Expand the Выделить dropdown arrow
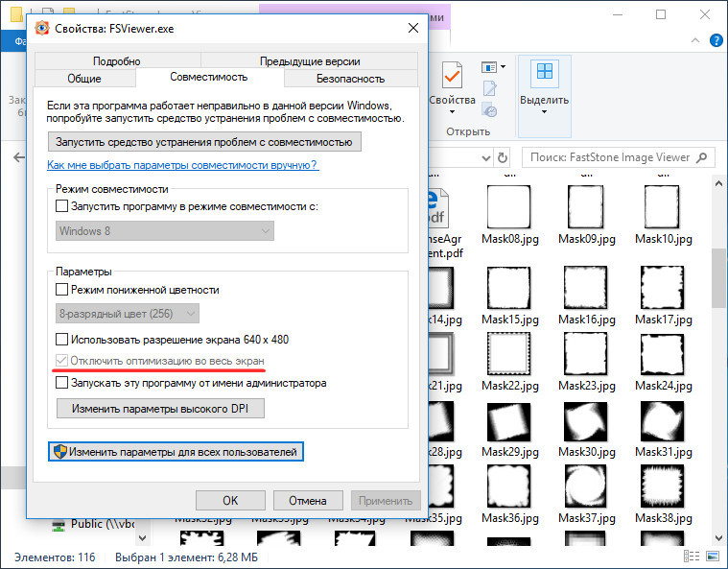Image resolution: width=728 pixels, height=569 pixels. coord(544,112)
